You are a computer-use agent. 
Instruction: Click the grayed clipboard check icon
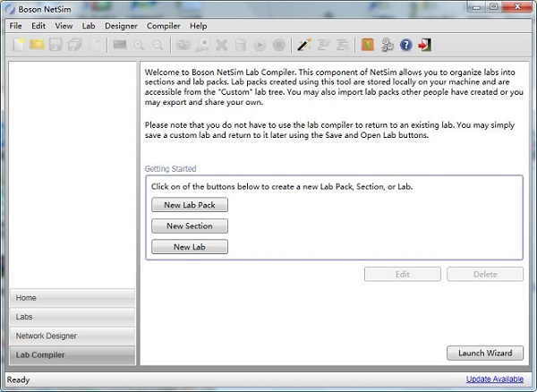(x=96, y=45)
